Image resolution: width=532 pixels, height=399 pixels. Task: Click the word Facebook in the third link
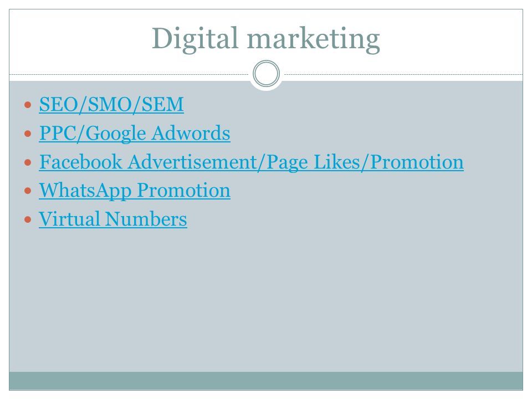pos(80,162)
